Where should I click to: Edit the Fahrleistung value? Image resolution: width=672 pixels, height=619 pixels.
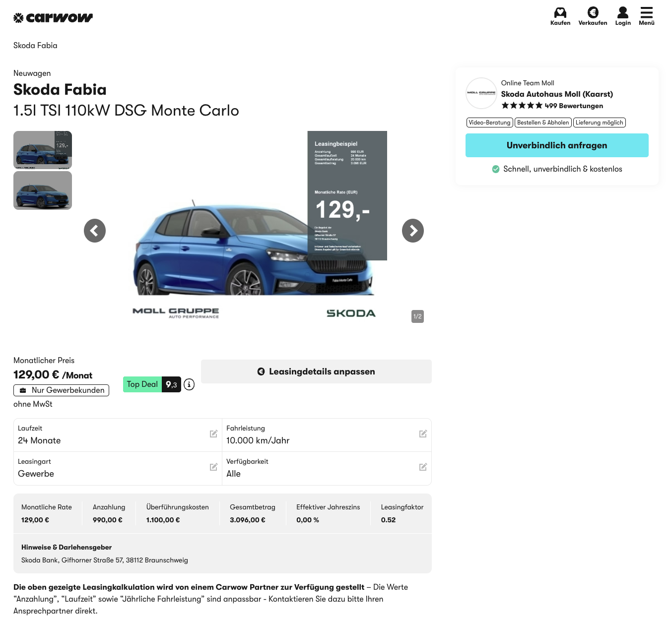tap(423, 434)
